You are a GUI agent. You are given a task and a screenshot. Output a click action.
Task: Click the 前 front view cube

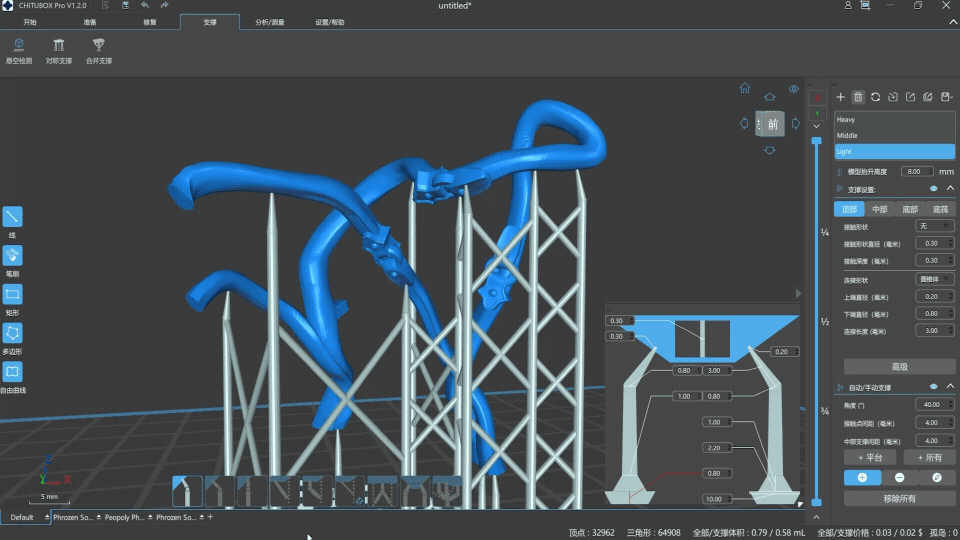770,124
